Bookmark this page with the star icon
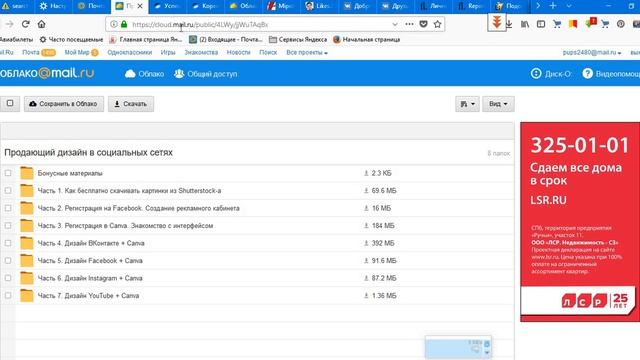 (x=438, y=24)
